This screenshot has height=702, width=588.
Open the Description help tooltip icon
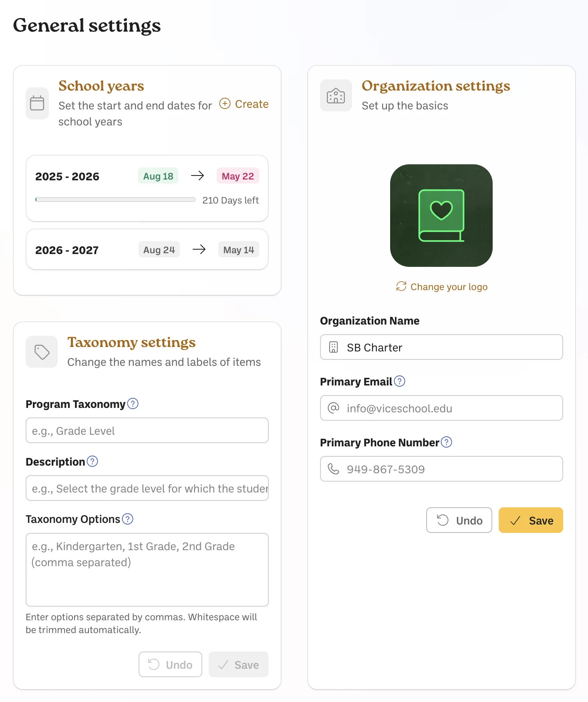[93, 461]
